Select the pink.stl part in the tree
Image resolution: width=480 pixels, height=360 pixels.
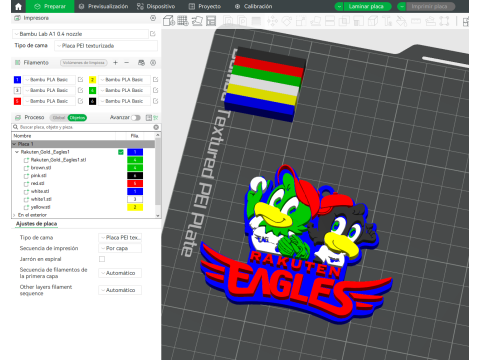point(38,176)
